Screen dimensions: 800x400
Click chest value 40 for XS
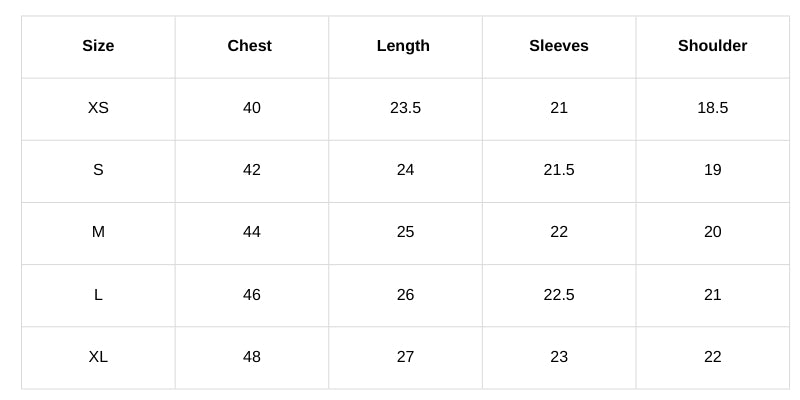pos(252,108)
